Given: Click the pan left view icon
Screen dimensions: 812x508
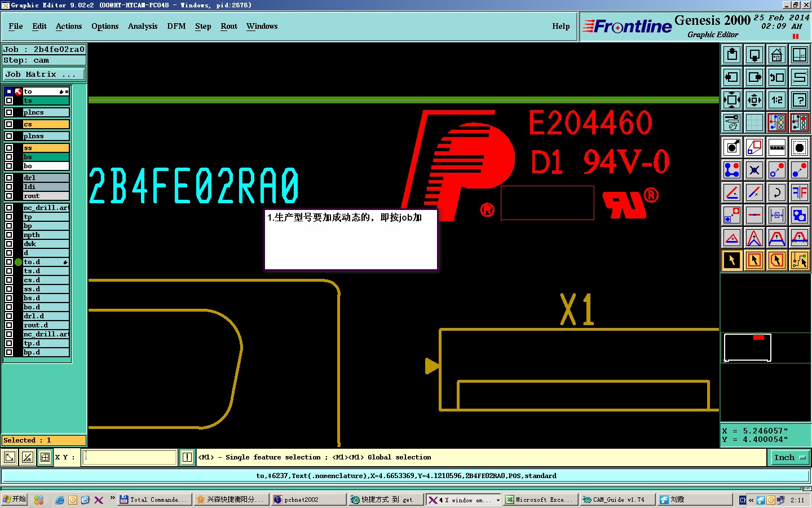Looking at the screenshot, I should tap(732, 77).
